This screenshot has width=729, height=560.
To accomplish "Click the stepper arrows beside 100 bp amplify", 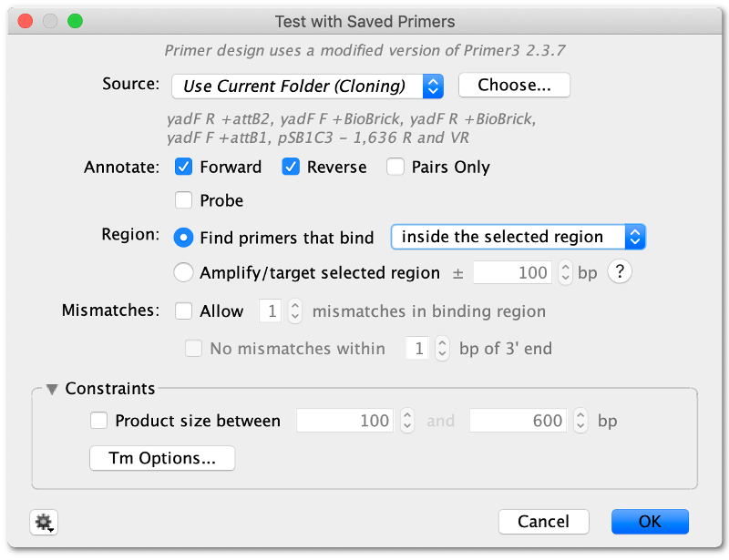I will tap(565, 272).
